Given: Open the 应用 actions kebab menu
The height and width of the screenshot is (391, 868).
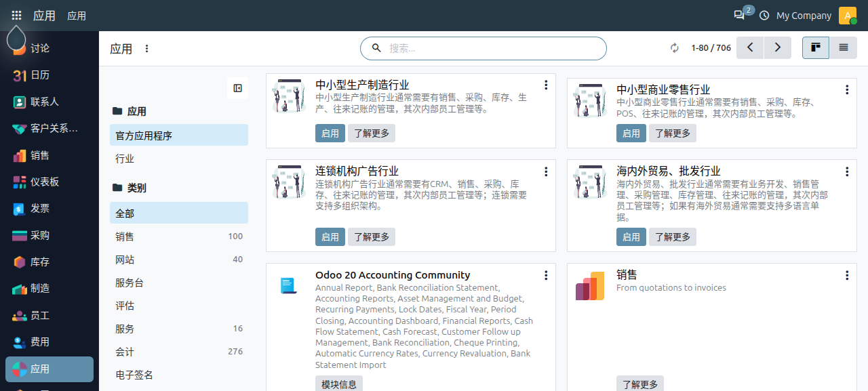Looking at the screenshot, I should point(147,49).
